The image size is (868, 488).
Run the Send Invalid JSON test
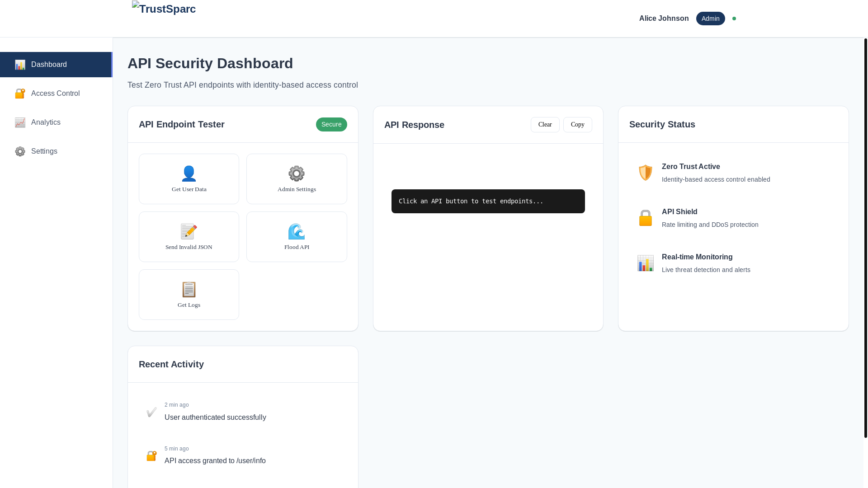(189, 237)
